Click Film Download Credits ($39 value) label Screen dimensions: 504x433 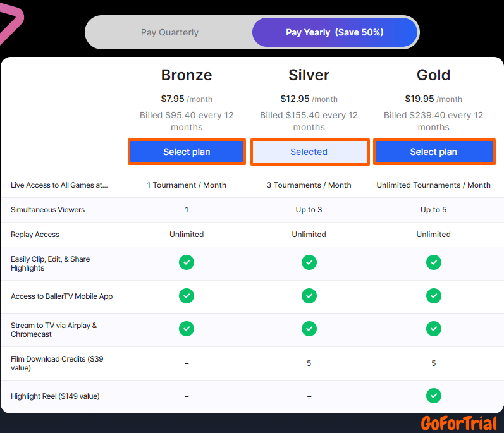pyautogui.click(x=57, y=363)
